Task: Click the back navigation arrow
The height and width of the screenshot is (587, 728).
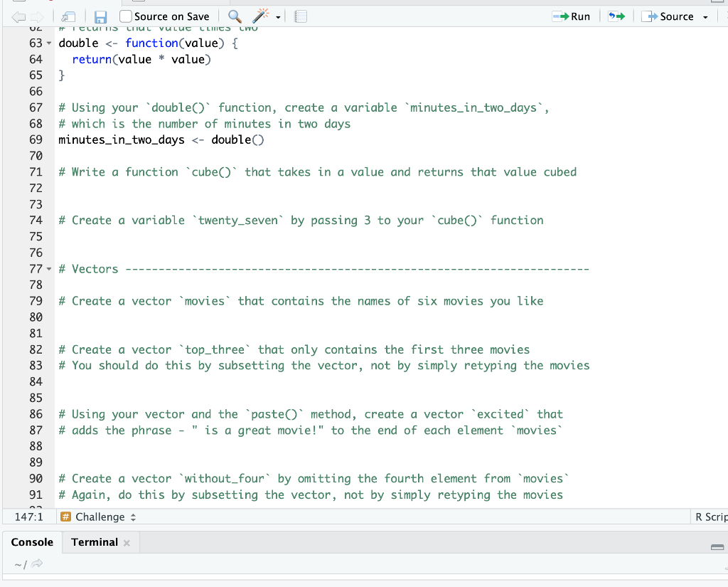Action: pyautogui.click(x=17, y=16)
